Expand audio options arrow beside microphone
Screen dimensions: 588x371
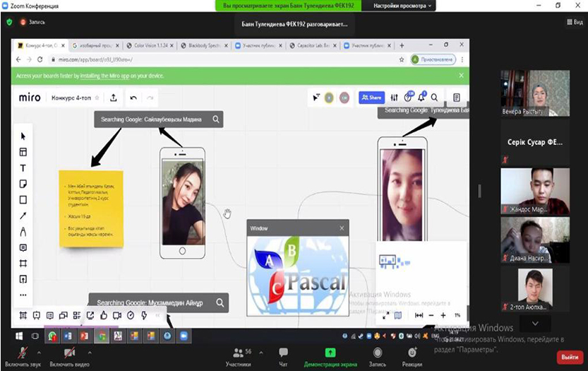[x=39, y=353]
